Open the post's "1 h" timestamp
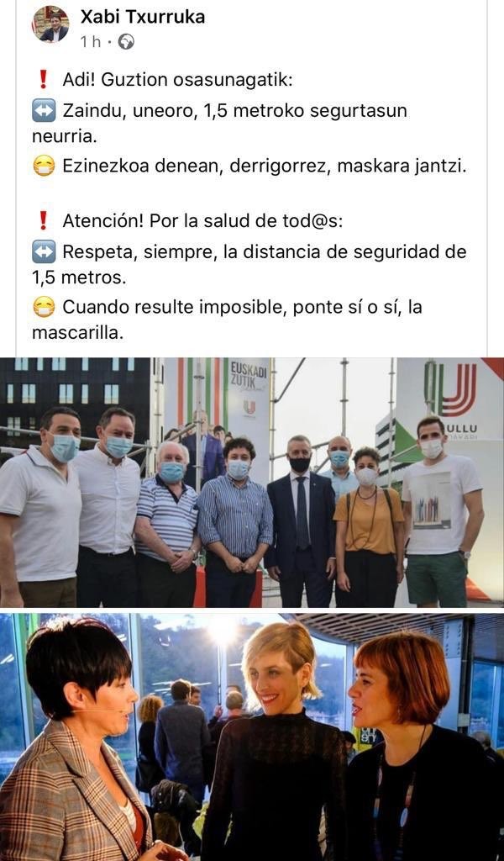The height and width of the screenshot is (861, 504). click(x=91, y=42)
